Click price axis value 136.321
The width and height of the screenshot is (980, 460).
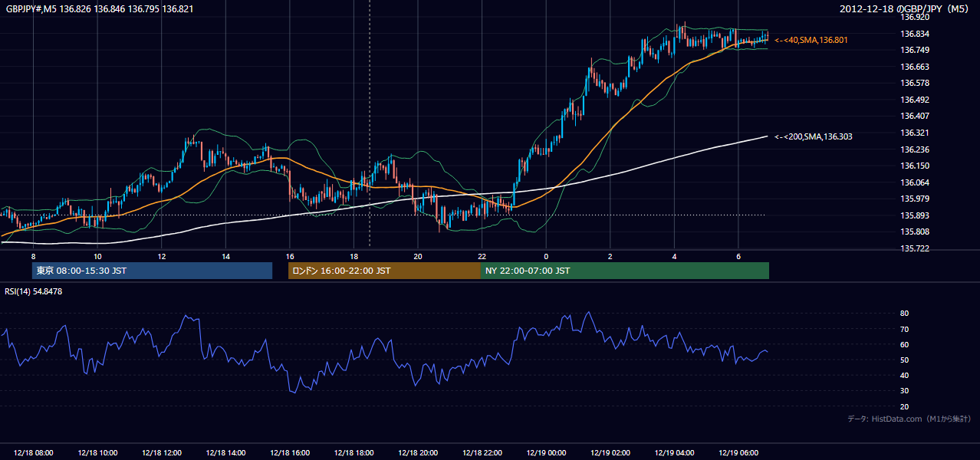click(915, 133)
